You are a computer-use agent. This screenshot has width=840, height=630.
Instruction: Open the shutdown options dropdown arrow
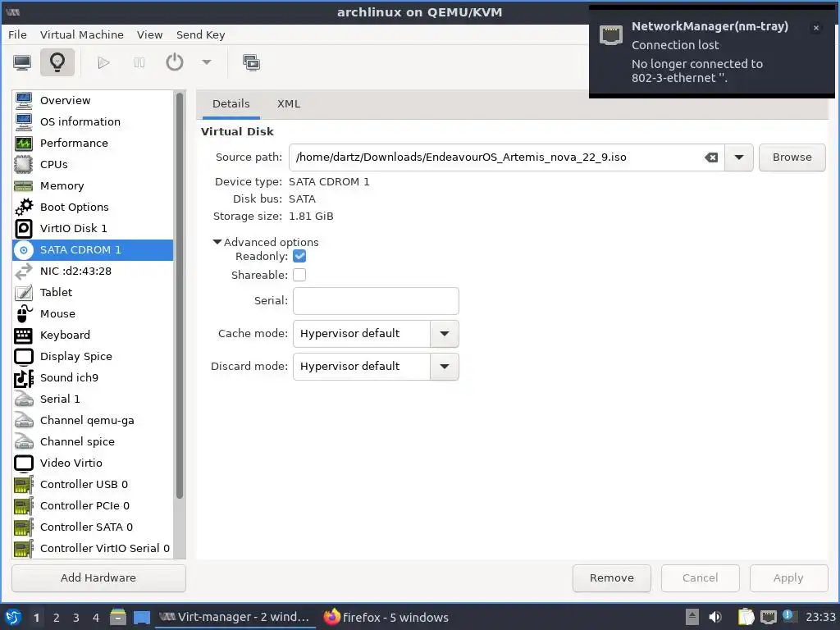click(206, 62)
